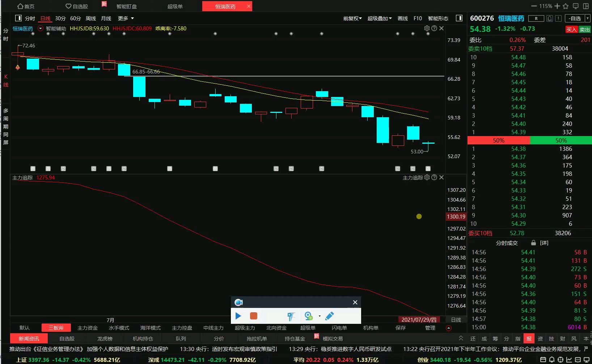Screen dimensions: 592x364
Task: Open the [详] trade details link
Action: point(544,243)
